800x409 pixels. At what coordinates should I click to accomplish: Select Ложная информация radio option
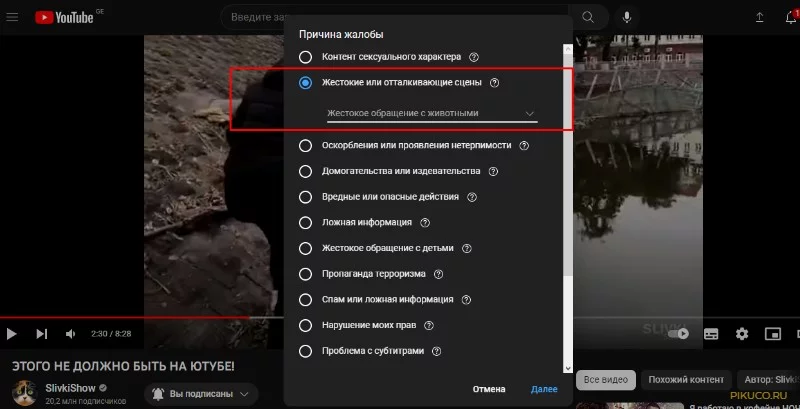(x=305, y=223)
